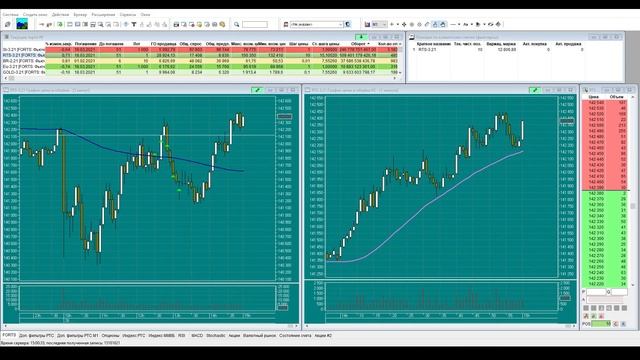Open the Брокер menu
Viewport: 640px width, 360px height.
click(80, 15)
